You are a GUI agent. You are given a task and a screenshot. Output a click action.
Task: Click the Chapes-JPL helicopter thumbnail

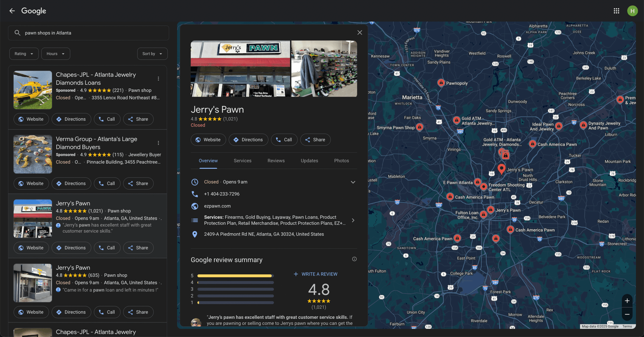click(x=33, y=90)
